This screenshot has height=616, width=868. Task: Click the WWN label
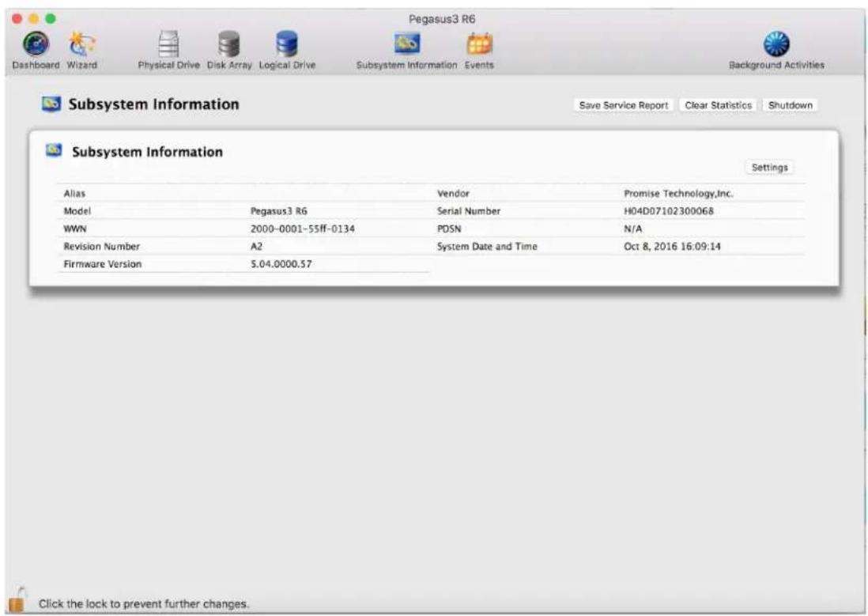coord(75,229)
